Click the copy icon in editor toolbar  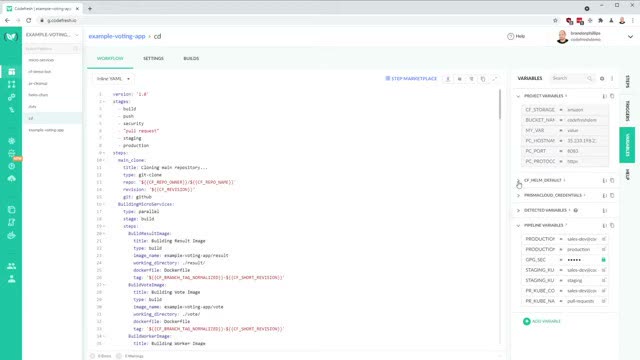click(x=483, y=79)
